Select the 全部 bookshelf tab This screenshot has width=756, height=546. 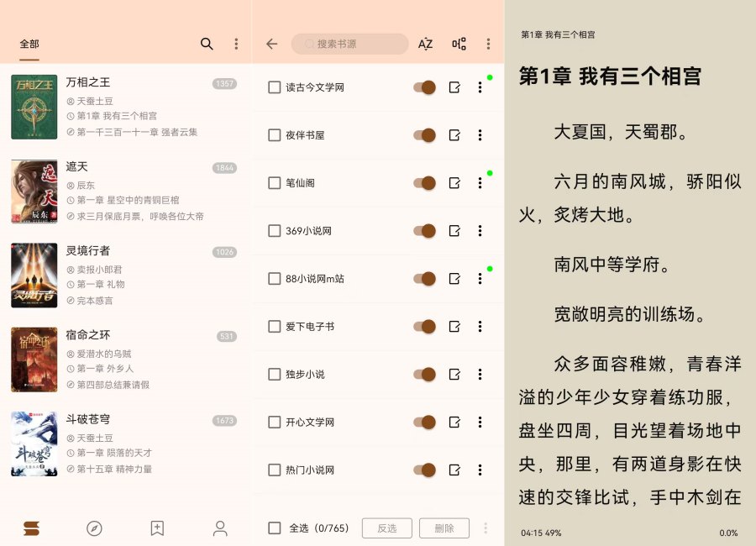click(29, 44)
